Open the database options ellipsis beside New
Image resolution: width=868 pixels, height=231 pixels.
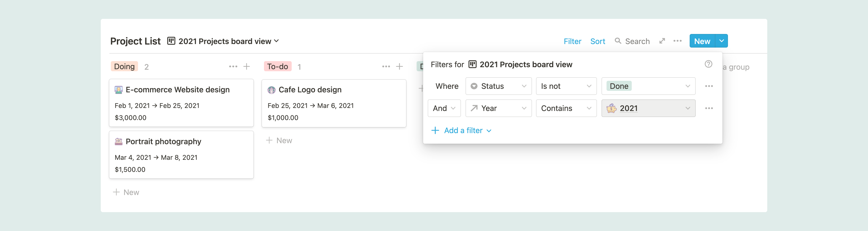click(x=677, y=41)
